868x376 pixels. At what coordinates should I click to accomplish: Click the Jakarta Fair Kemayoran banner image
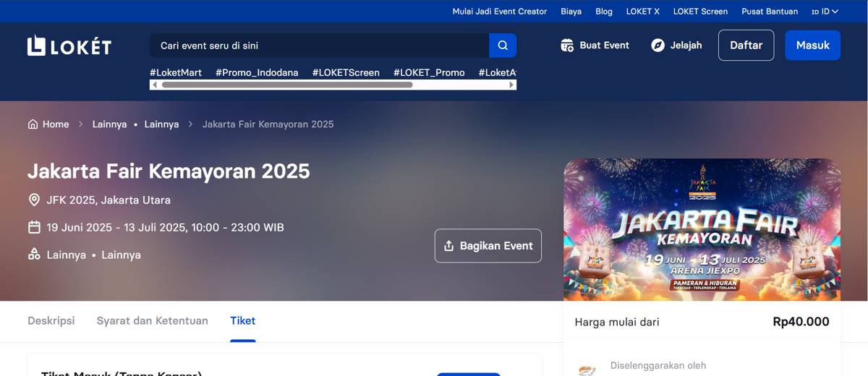point(702,230)
